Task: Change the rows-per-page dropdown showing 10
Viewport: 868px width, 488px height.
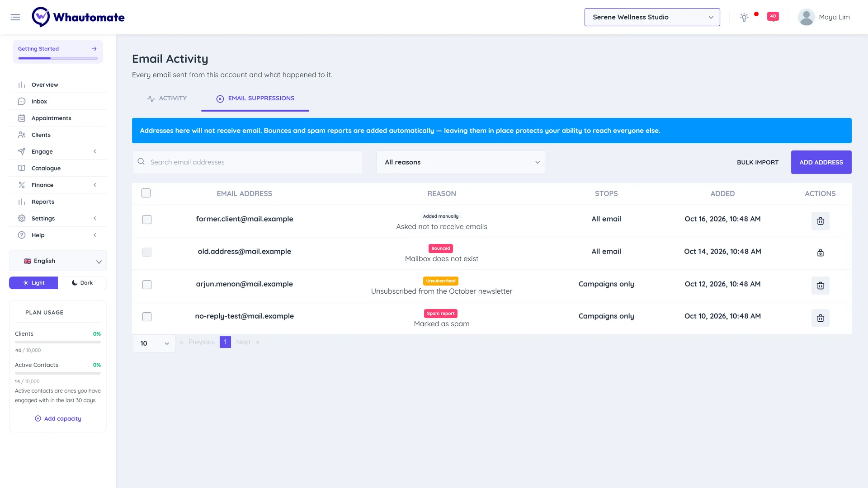Action: [x=154, y=343]
